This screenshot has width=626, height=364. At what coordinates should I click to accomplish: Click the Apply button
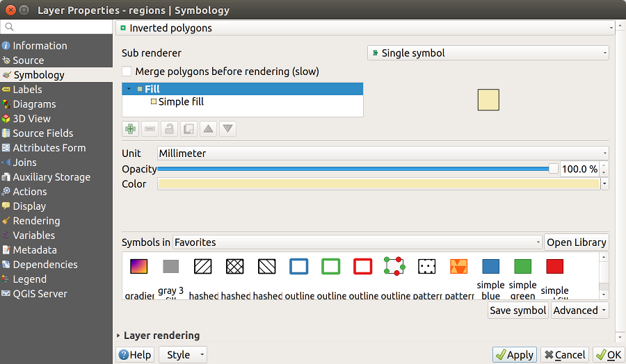point(514,355)
